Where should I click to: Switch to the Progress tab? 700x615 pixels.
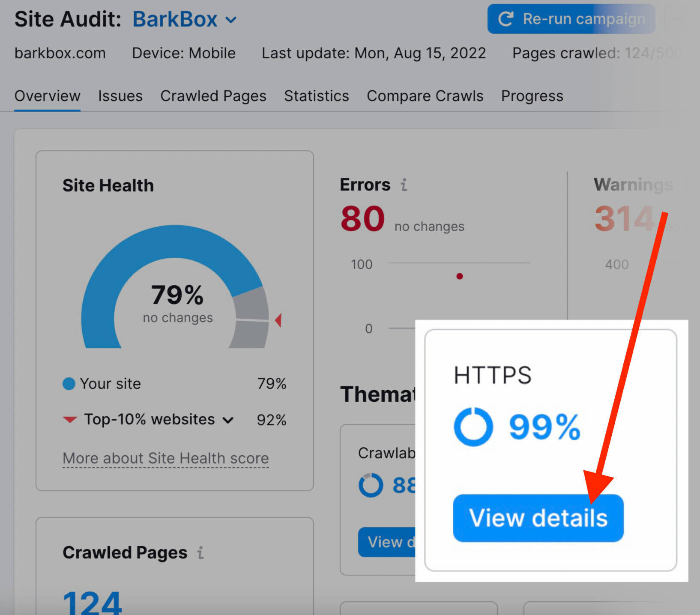[532, 96]
